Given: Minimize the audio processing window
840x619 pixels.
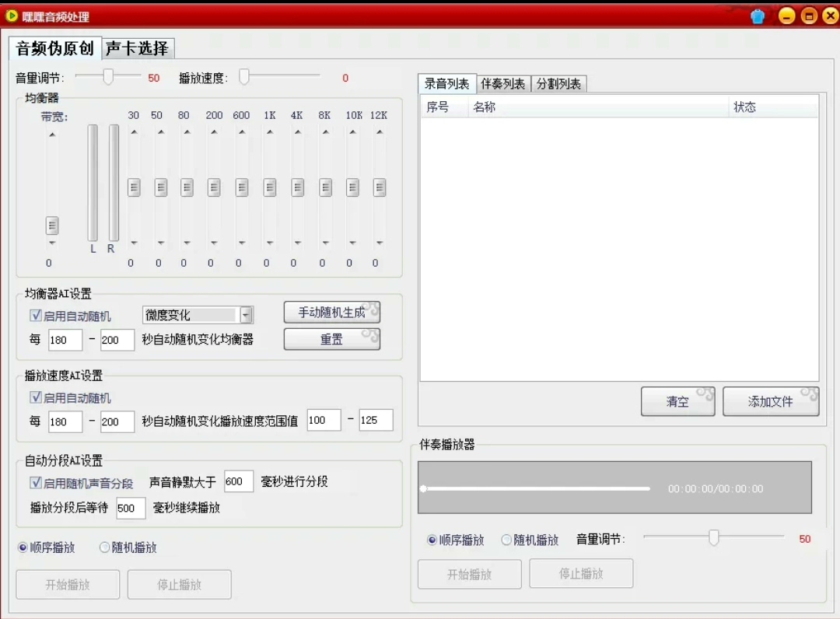Looking at the screenshot, I should pos(786,16).
